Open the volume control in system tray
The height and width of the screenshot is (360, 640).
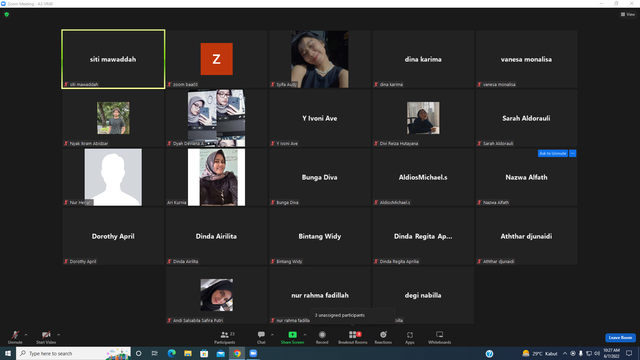pyautogui.click(x=597, y=353)
